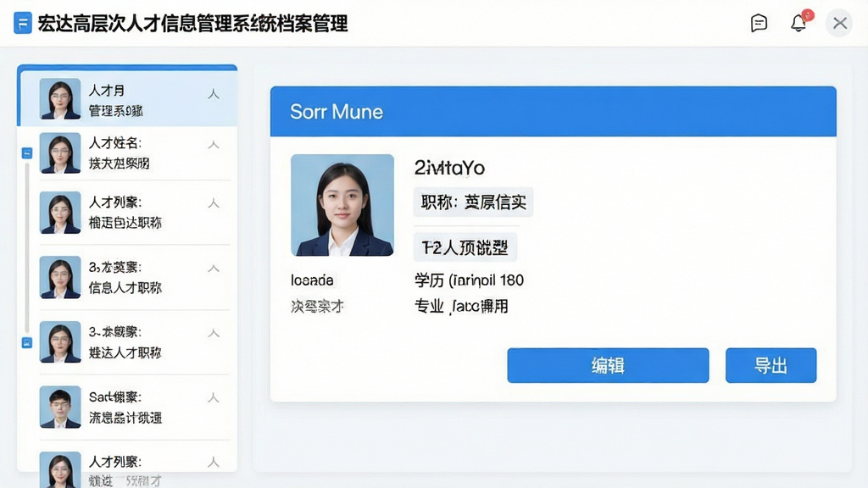This screenshot has width=868, height=488.
Task: Collapse the 人才月 list item chevron
Action: [213, 94]
